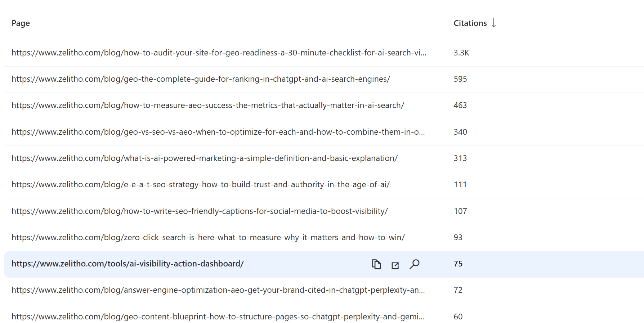The image size is (644, 323).
Task: Open the zero-click-search URL
Action: point(208,237)
